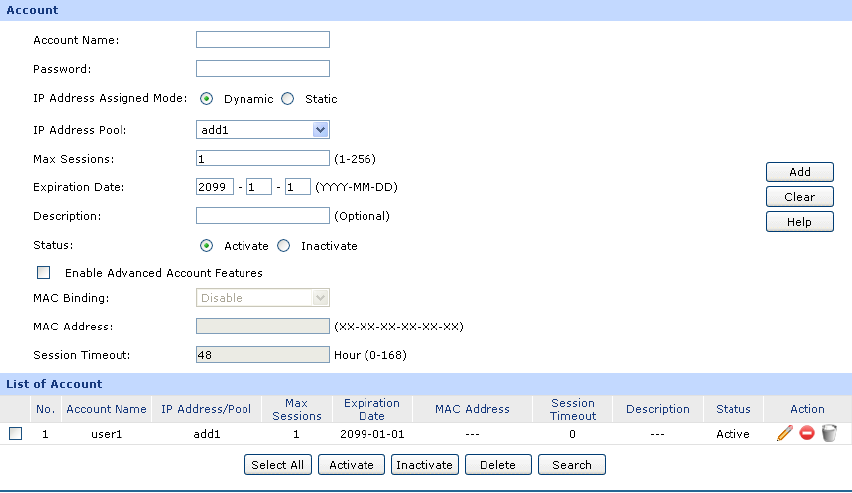The image size is (852, 493).
Task: Select the Dynamic IP address mode
Action: [207, 99]
